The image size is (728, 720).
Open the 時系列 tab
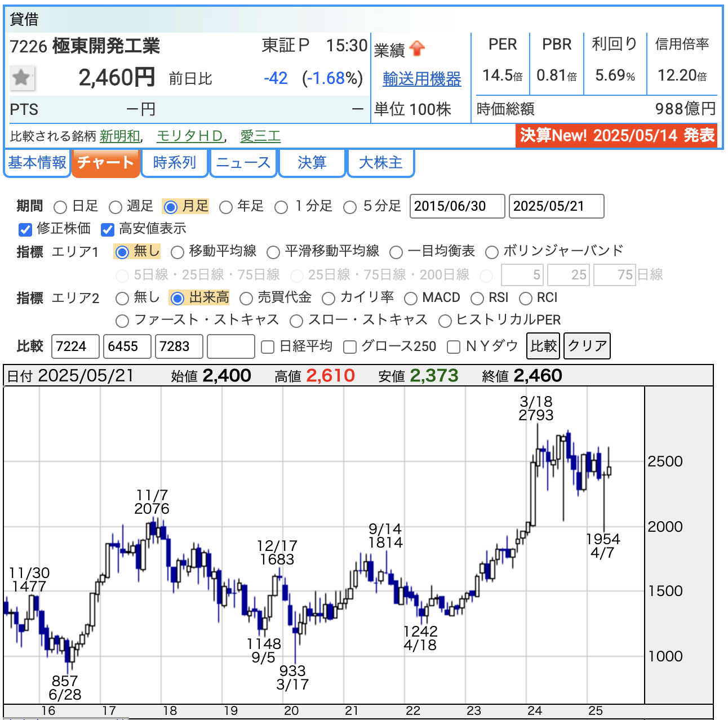(x=174, y=163)
